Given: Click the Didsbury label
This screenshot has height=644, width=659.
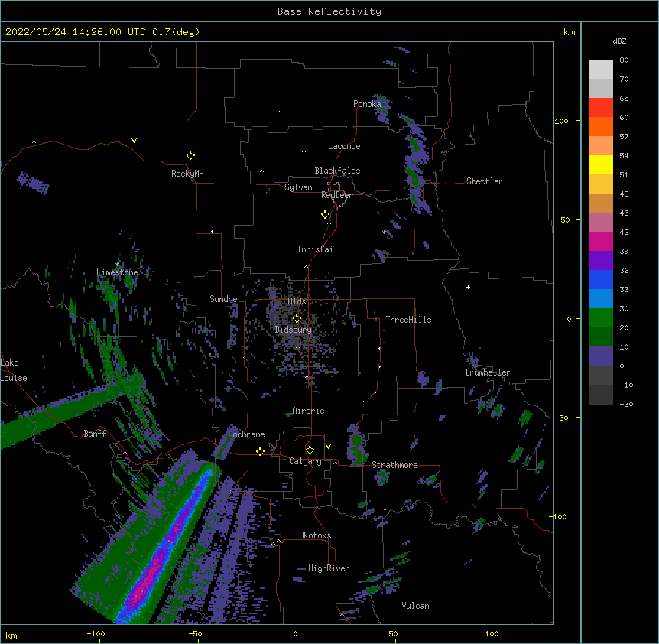Looking at the screenshot, I should (x=294, y=330).
